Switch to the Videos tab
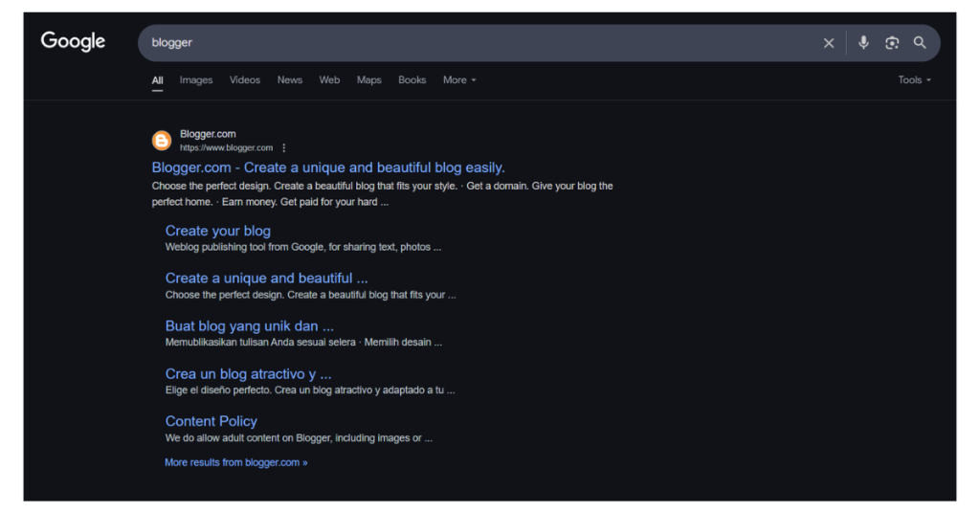Viewport: 980px width, 513px height. (244, 80)
